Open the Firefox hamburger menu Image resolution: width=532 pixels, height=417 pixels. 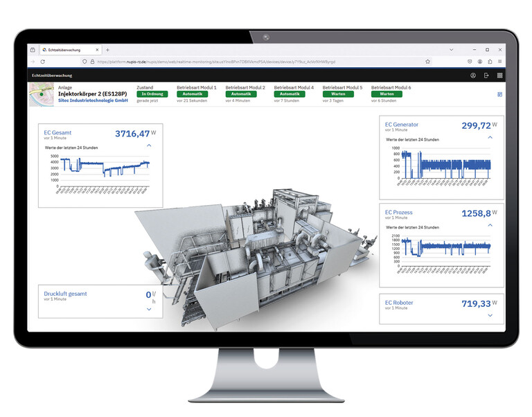coord(500,62)
